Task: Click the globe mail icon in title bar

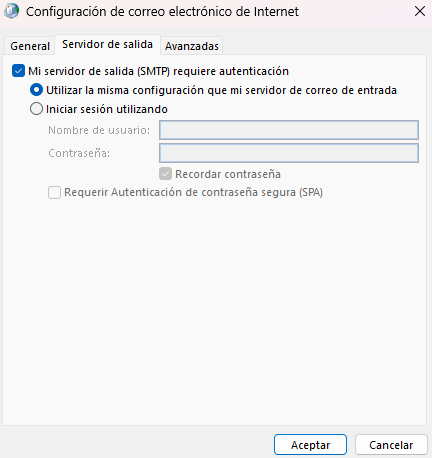Action: (11, 11)
